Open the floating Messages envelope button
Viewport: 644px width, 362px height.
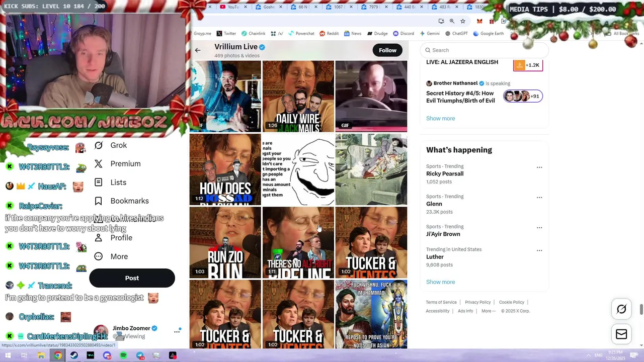(621, 334)
